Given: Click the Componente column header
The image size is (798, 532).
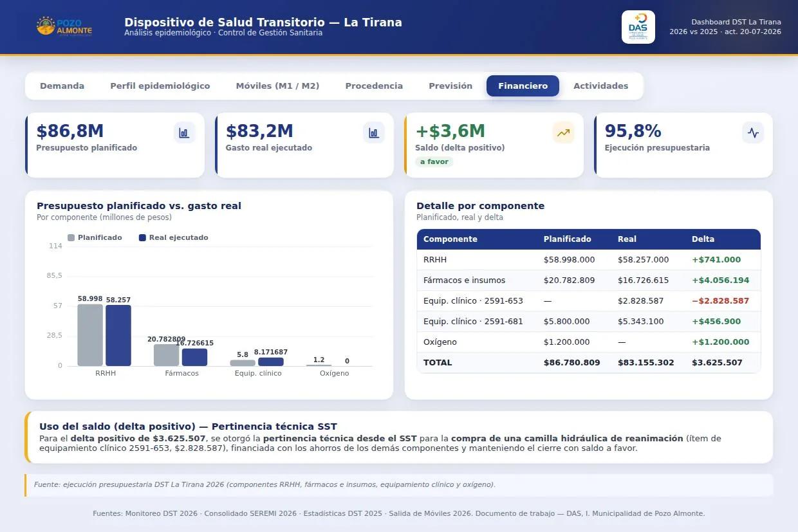Looking at the screenshot, I should pyautogui.click(x=450, y=239).
